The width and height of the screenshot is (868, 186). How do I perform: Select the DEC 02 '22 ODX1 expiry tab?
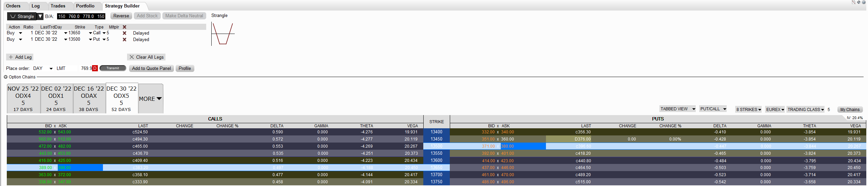point(56,98)
